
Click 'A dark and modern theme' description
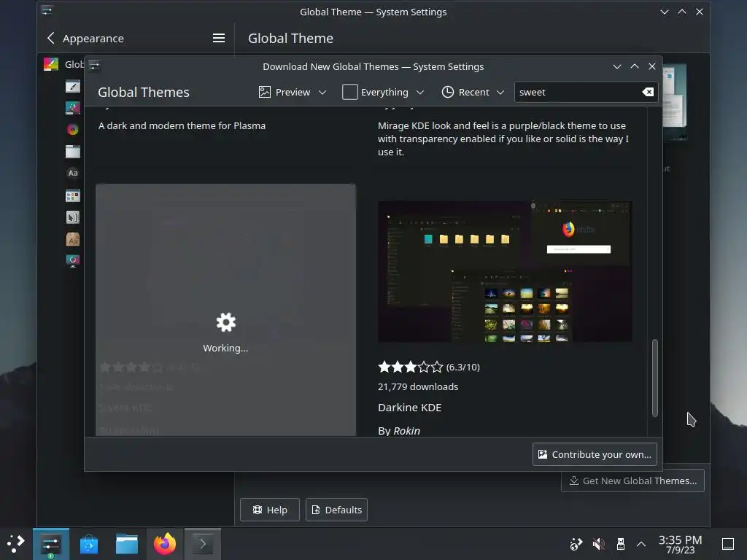(182, 125)
